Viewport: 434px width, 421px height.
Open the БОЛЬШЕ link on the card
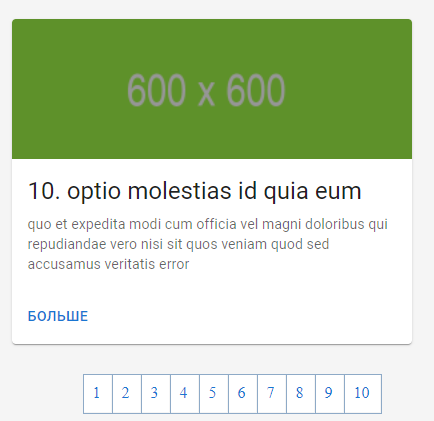click(x=58, y=316)
